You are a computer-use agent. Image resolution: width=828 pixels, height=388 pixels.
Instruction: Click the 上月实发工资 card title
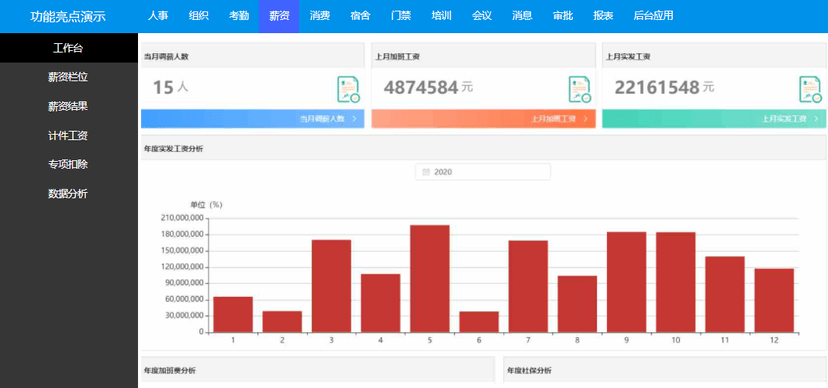pos(628,56)
